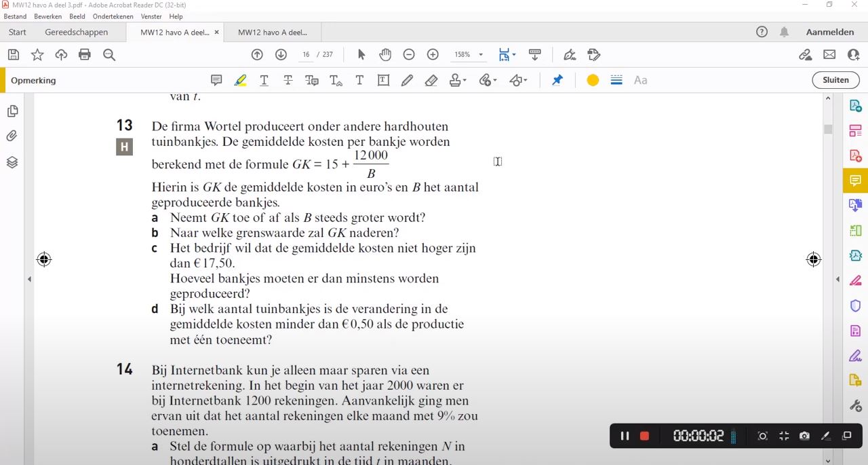Click the upload to cloud icon

(61, 55)
